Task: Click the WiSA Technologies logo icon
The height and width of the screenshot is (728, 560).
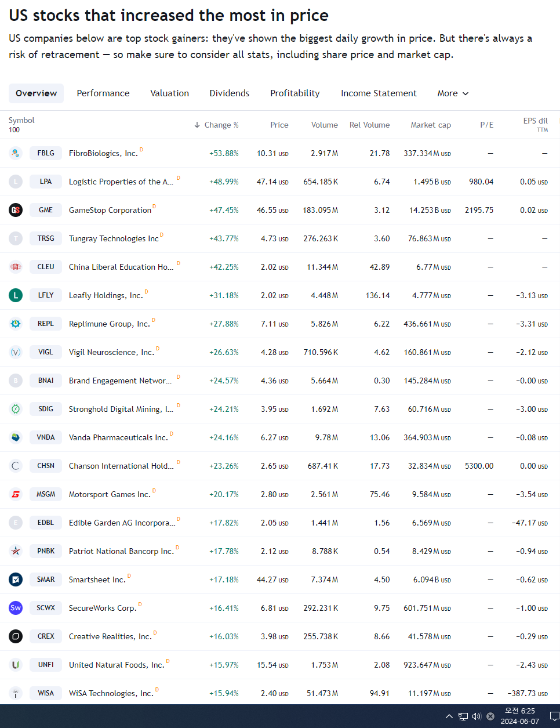Action: [16, 693]
